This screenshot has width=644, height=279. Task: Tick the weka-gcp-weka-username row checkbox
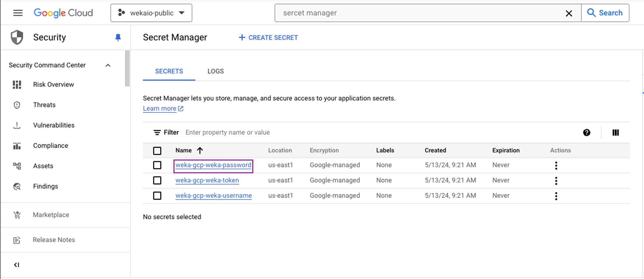coord(157,196)
